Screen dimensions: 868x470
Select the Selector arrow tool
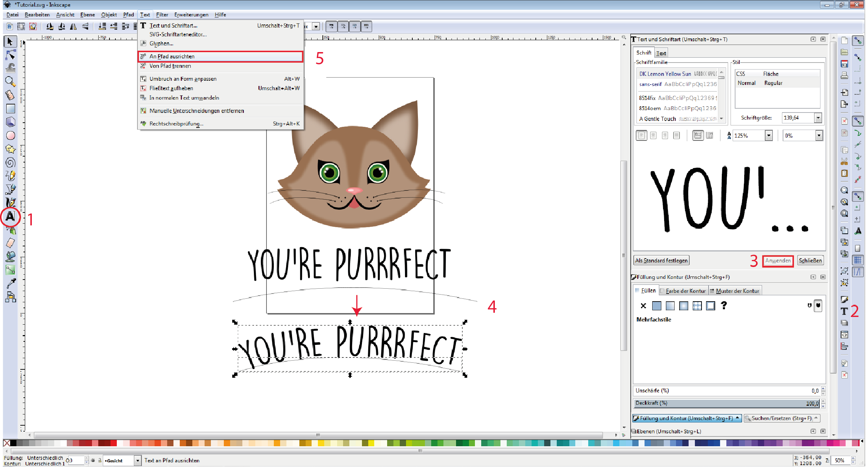pos(10,42)
